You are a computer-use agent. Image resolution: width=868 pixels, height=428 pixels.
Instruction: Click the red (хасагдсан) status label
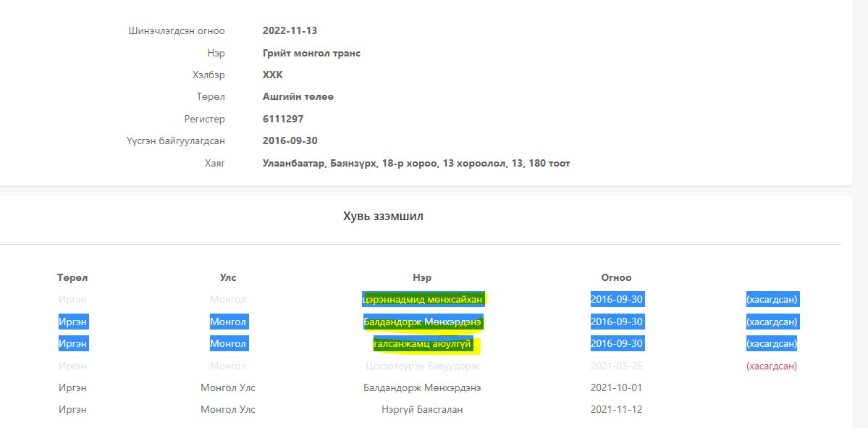pos(771,366)
